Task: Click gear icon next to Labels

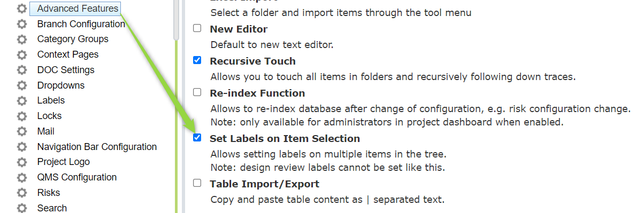Action: 21,101
